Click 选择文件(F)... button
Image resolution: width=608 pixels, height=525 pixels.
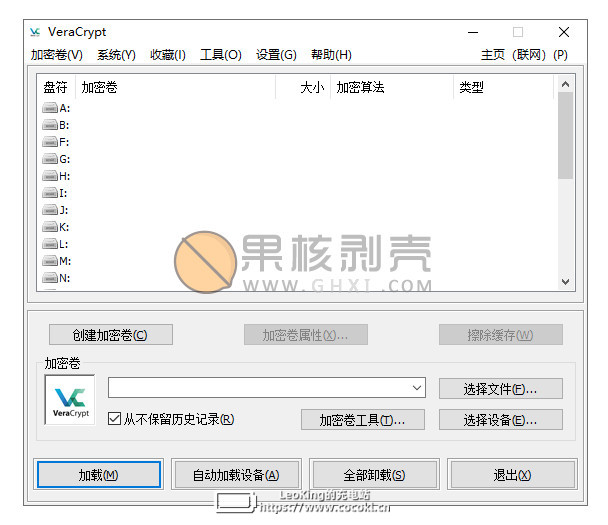click(501, 389)
